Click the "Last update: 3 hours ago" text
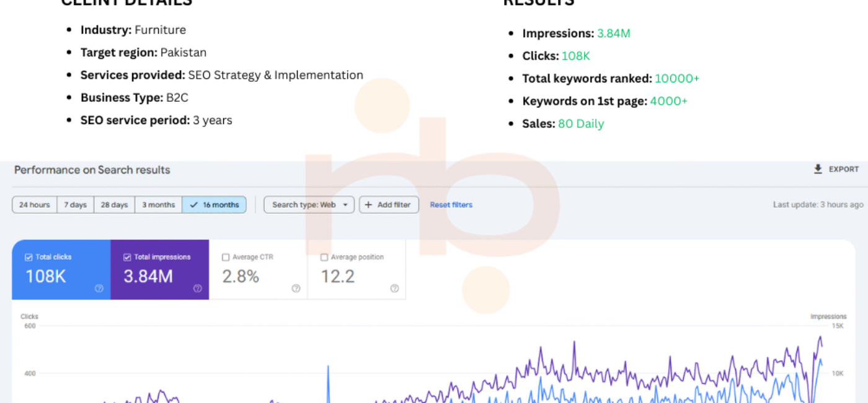Viewport: 868px width, 403px height. [x=818, y=205]
